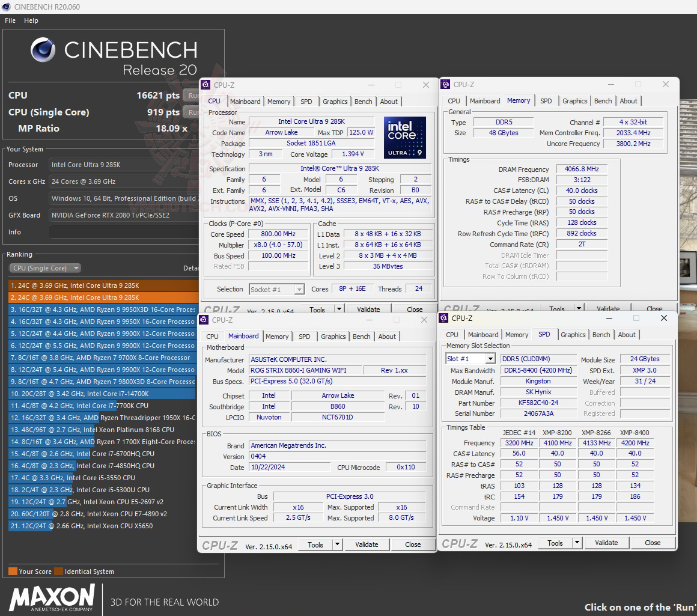This screenshot has height=616, width=697.
Task: Select ranking row 21 Intel Xeon CPU X5650
Action: point(103,526)
